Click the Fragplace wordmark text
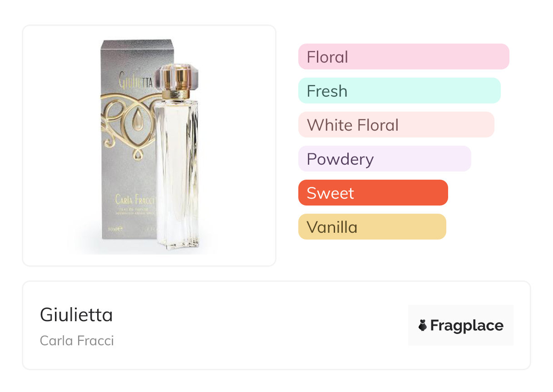 tap(467, 325)
